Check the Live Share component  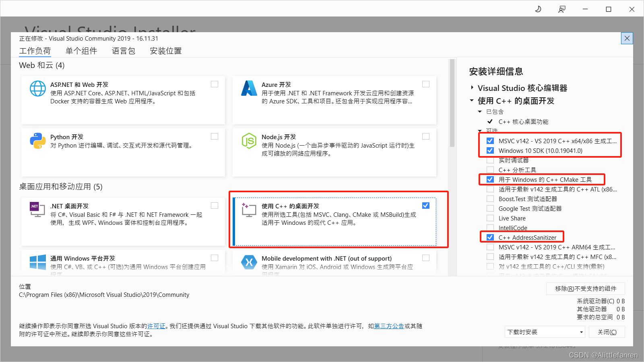(490, 218)
